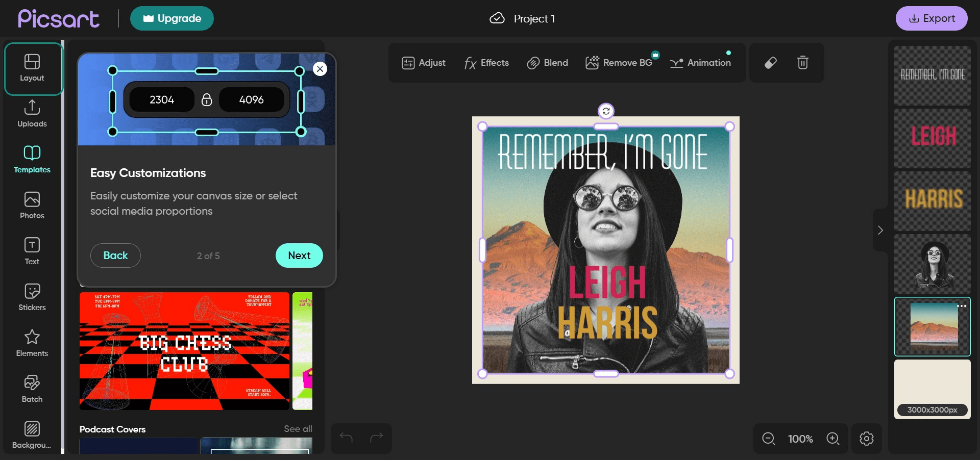Open the Photos panel
Screen dimensions: 980x460
pos(32,205)
